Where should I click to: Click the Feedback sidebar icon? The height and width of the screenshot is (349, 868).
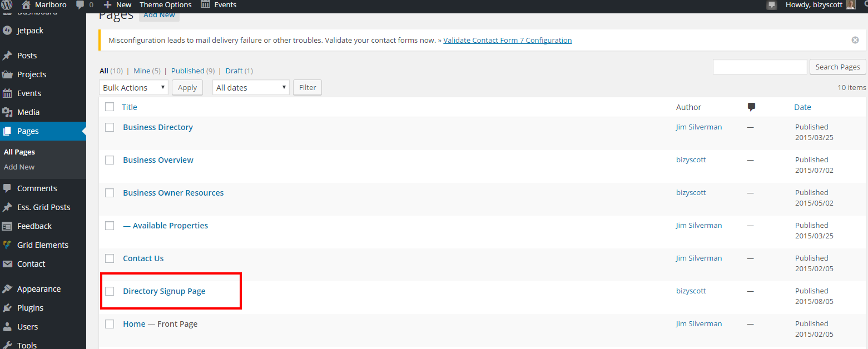pyautogui.click(x=7, y=226)
